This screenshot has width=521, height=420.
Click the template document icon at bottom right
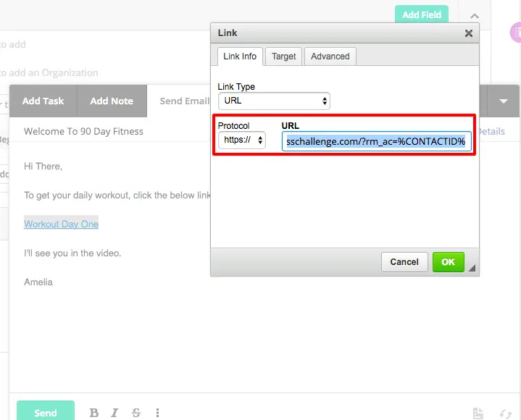pos(478,413)
